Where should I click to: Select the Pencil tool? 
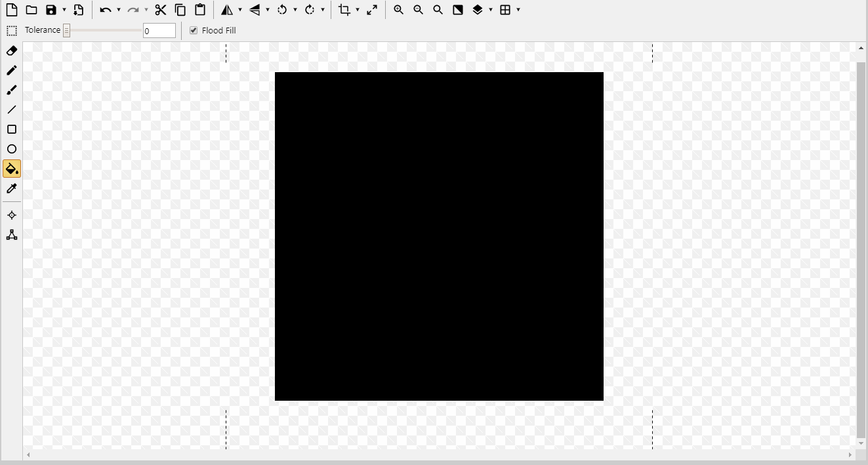coord(12,70)
